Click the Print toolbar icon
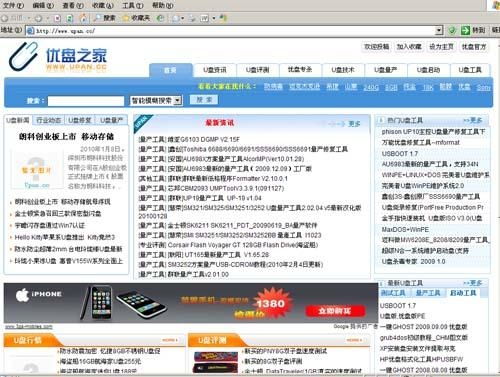 click(192, 18)
